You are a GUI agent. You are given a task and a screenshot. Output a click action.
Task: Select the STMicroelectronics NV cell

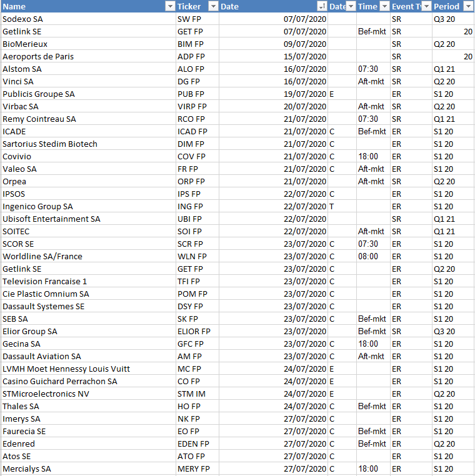pyautogui.click(x=88, y=394)
